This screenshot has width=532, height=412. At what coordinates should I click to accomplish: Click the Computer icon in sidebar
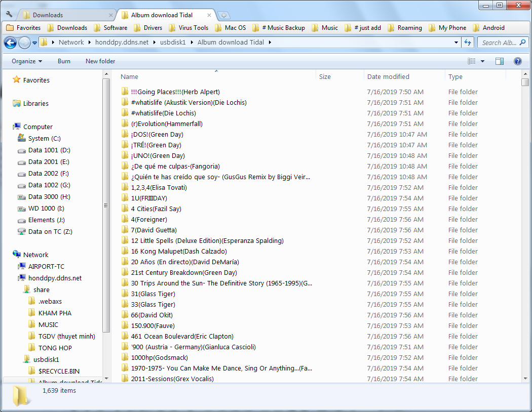pos(16,127)
